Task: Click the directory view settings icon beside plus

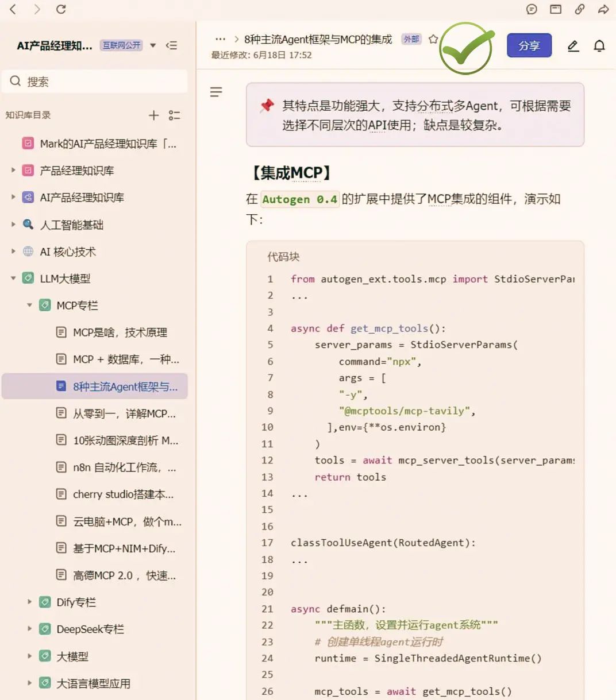Action: coord(175,115)
